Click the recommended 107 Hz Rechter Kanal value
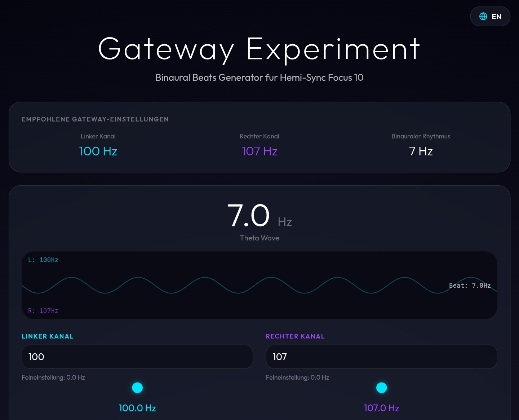This screenshot has height=420, width=519. 259,151
